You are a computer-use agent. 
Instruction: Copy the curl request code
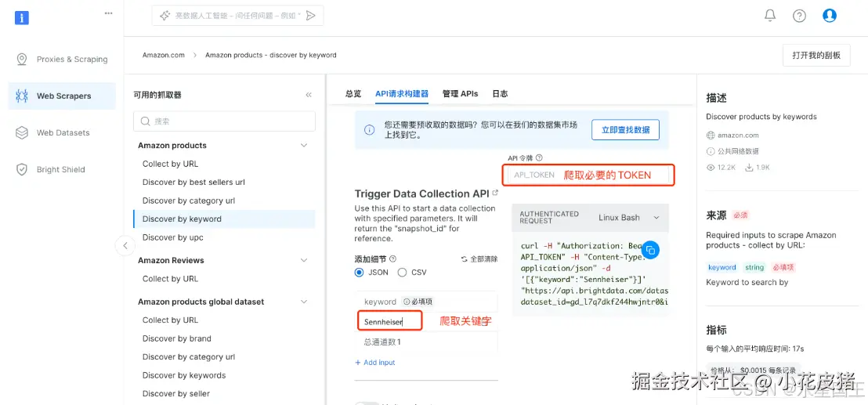click(650, 250)
